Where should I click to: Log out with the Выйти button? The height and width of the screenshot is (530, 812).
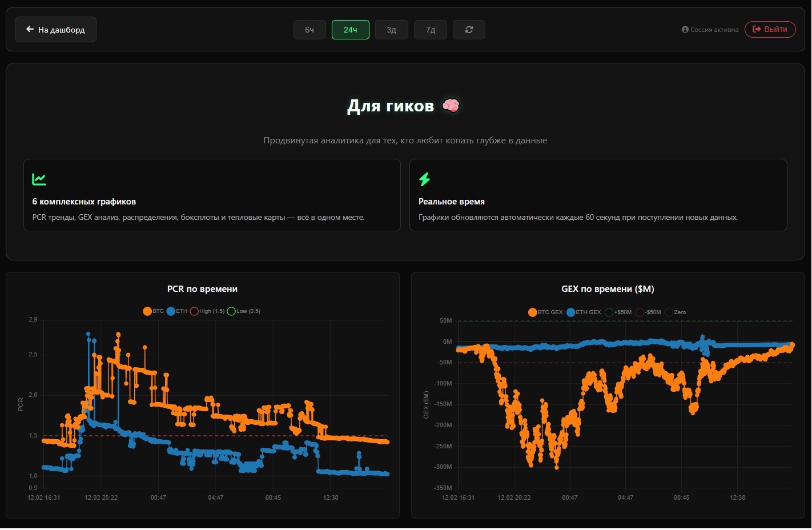point(770,29)
